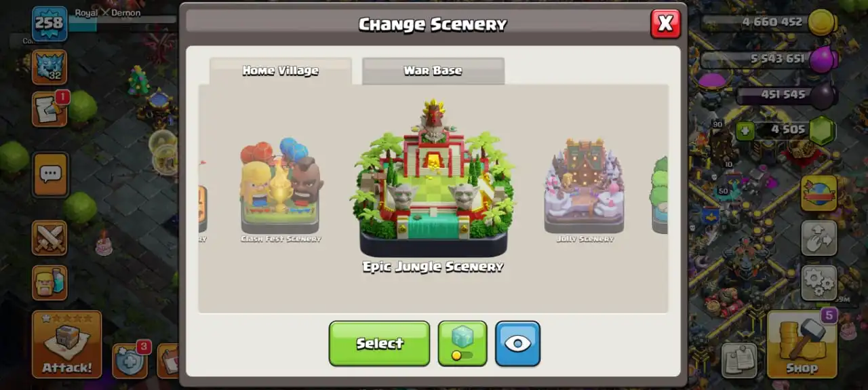The image size is (868, 390).
Task: Tap the Attack! button
Action: coord(66,344)
